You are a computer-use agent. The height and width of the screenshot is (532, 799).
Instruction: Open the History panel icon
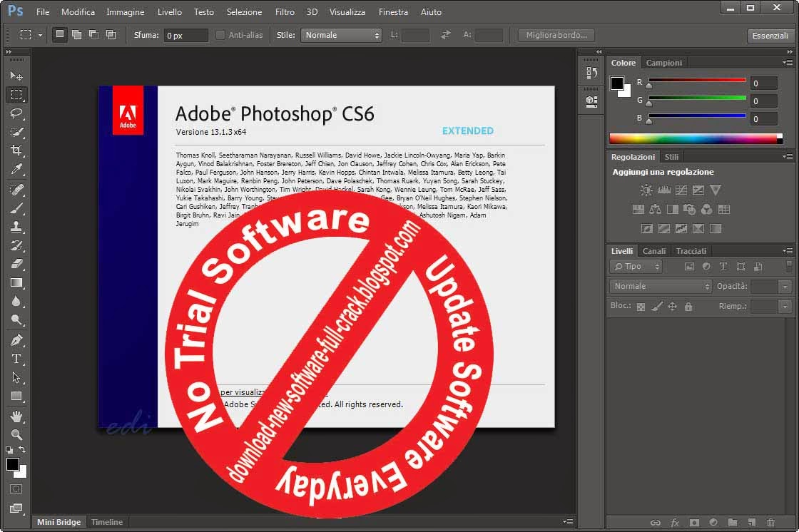pos(591,73)
